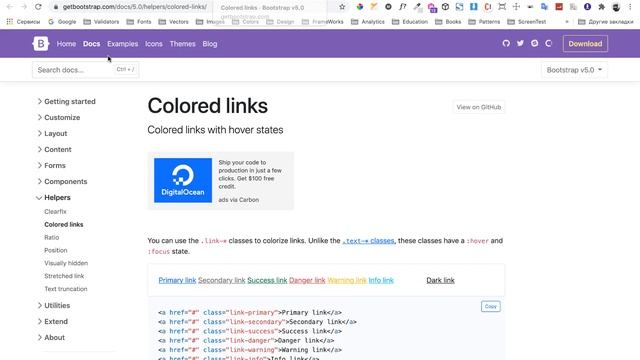Click the Danger link example
The image size is (640, 360).
tap(307, 280)
